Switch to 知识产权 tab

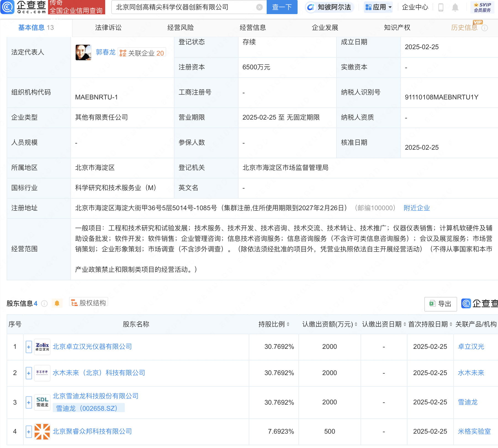[397, 28]
